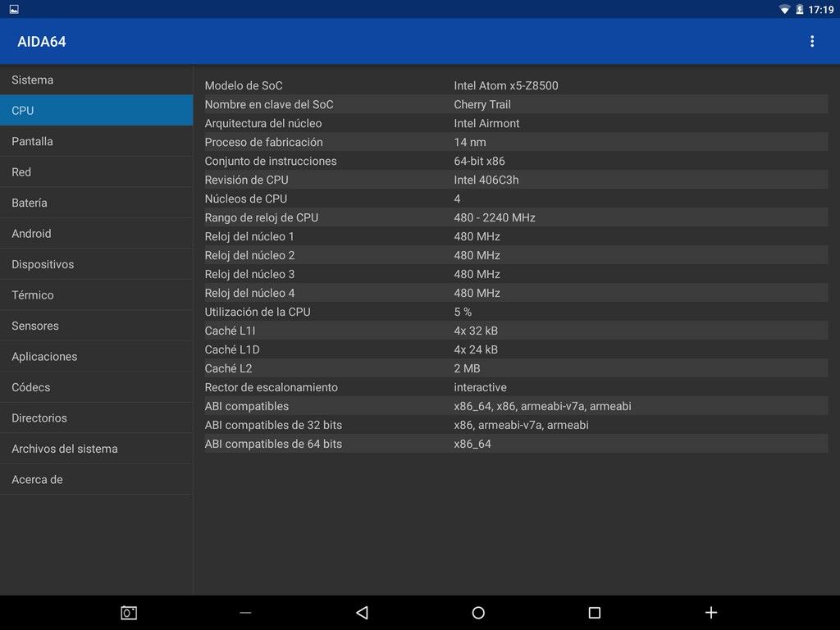Tap the volume down minus icon

click(245, 612)
